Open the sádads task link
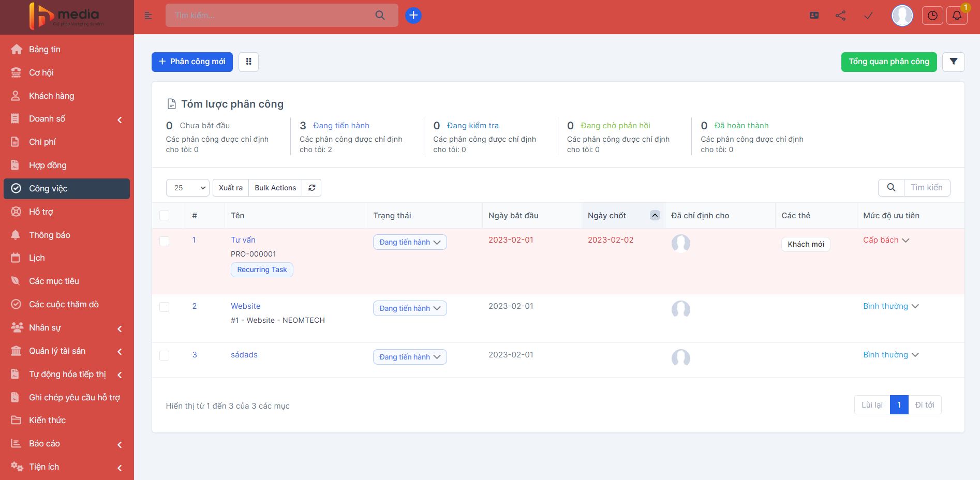The image size is (980, 480). [244, 355]
